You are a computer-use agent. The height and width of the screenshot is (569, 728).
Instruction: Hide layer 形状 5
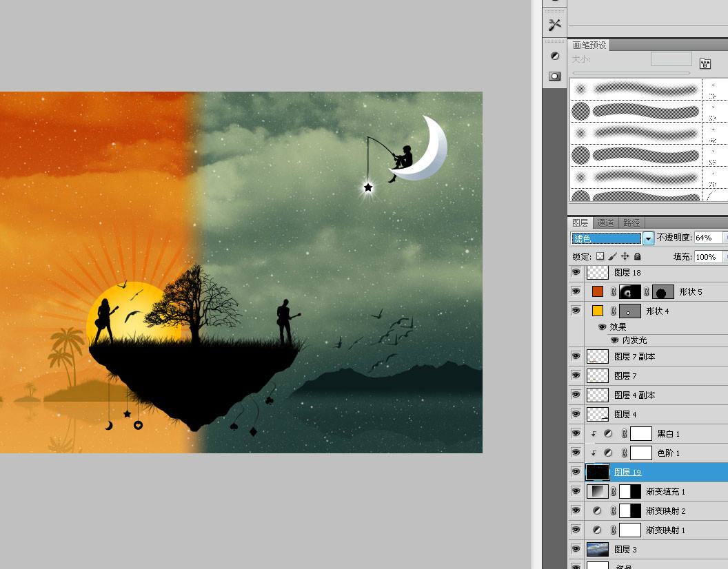coord(576,291)
